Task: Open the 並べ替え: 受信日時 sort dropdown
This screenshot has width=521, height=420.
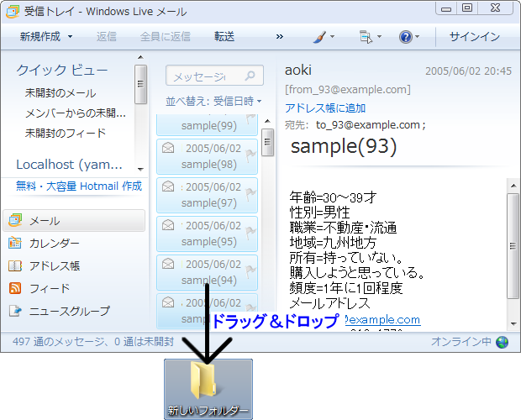Action: pos(213,102)
